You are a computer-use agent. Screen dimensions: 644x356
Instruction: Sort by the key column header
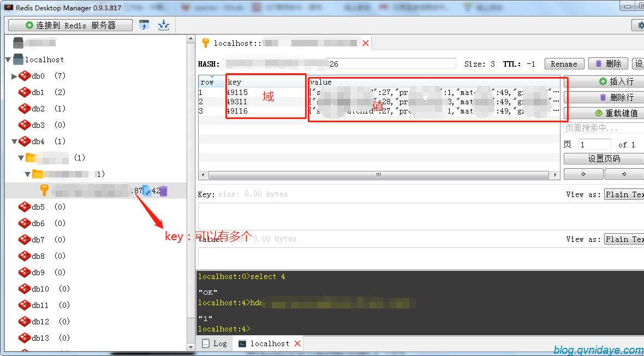(x=266, y=82)
